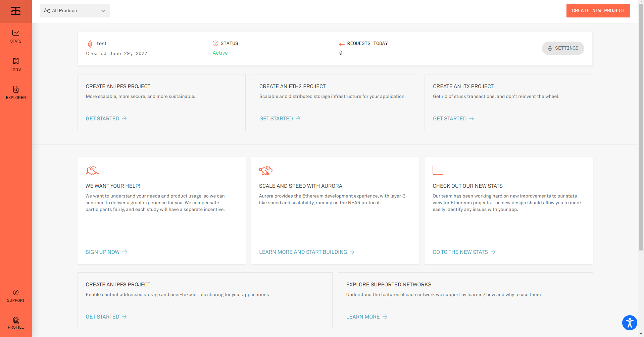The width and height of the screenshot is (644, 337).
Task: Expand the All Products dropdown
Action: tap(75, 11)
